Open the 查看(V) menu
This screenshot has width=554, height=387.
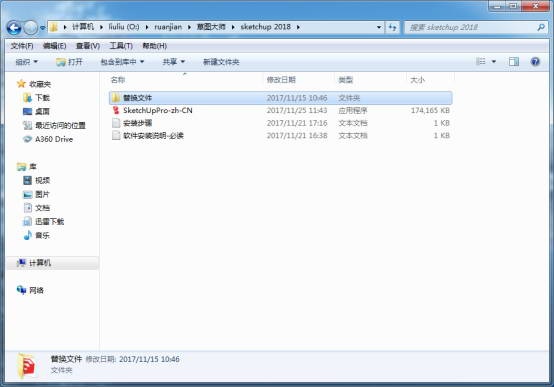click(x=88, y=46)
